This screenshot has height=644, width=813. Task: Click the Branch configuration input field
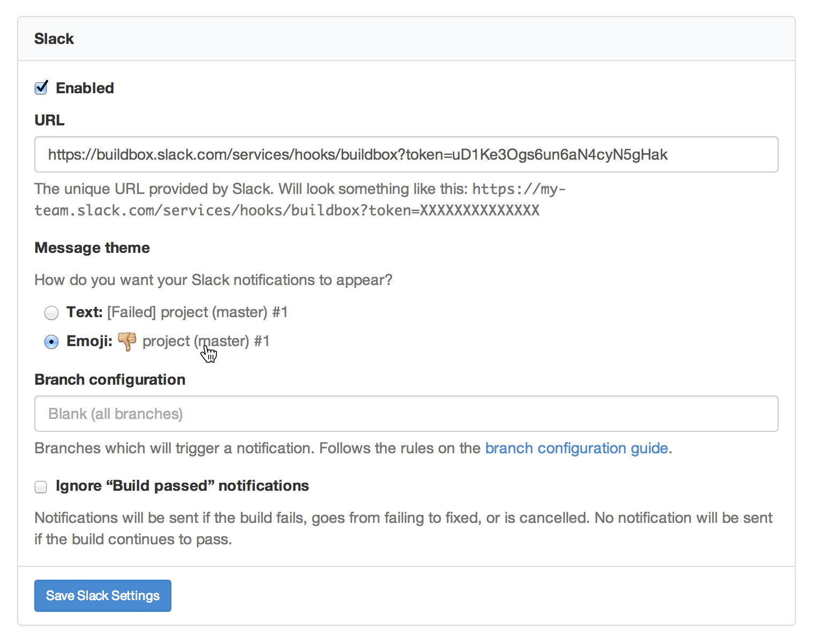tap(406, 414)
